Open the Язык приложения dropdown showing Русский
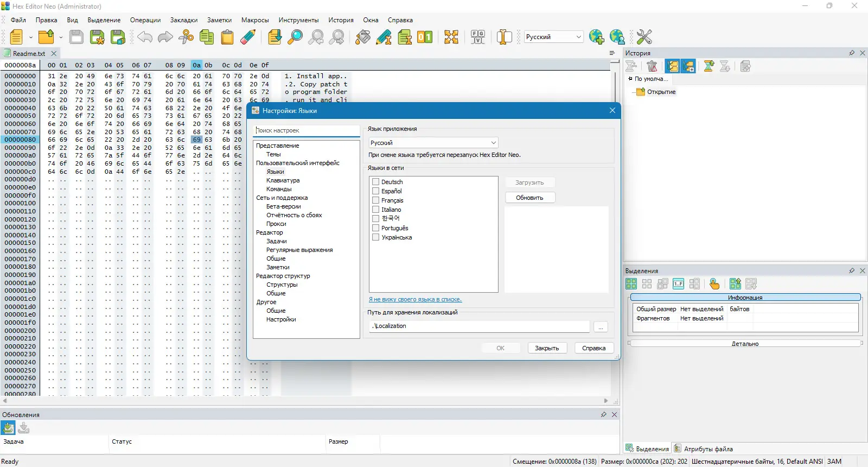Viewport: 868px width, 467px height. pyautogui.click(x=433, y=143)
